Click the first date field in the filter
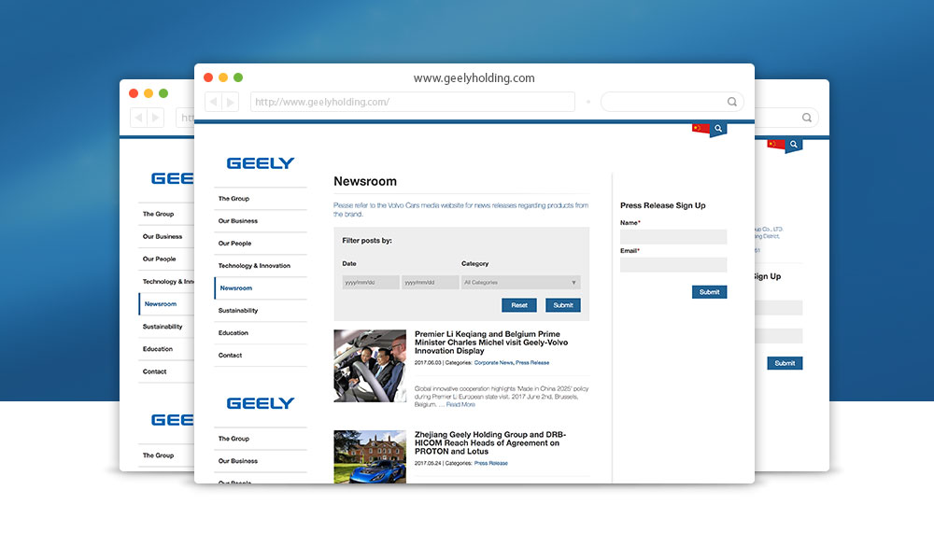 371,282
